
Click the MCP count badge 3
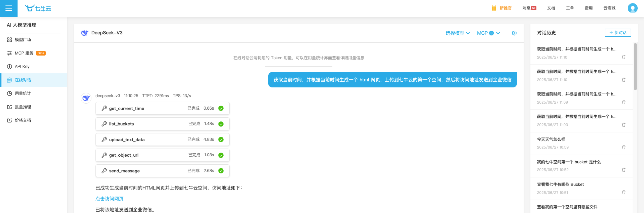pyautogui.click(x=491, y=33)
